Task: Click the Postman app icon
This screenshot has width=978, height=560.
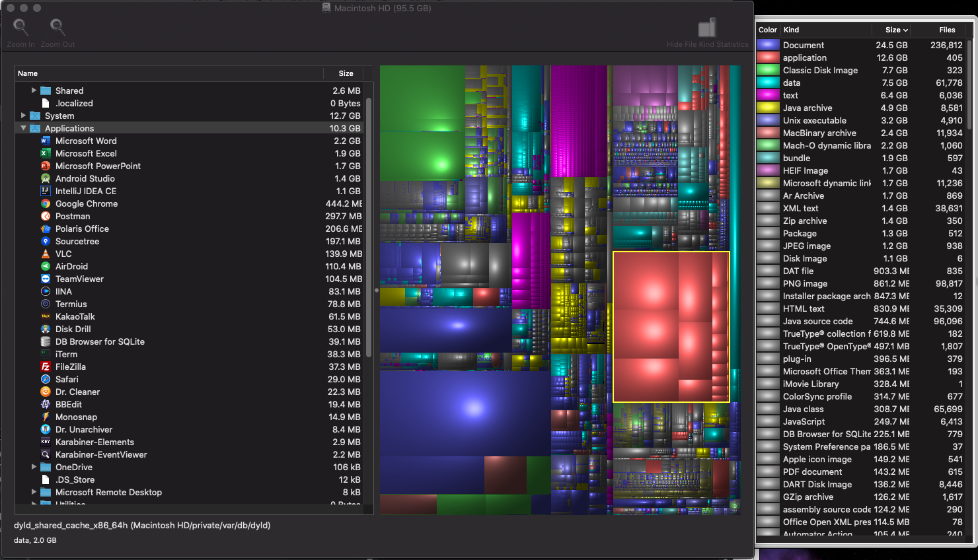Action: 46,216
